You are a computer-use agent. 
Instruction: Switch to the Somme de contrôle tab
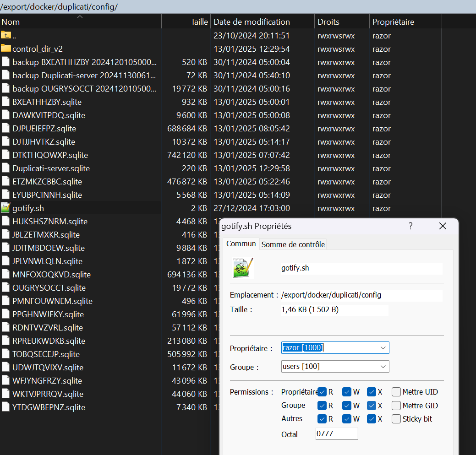pos(293,244)
